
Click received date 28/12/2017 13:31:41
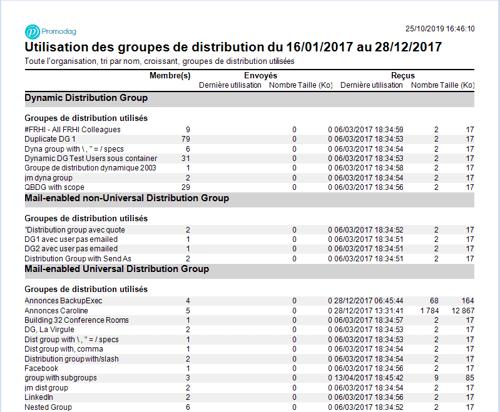369,311
